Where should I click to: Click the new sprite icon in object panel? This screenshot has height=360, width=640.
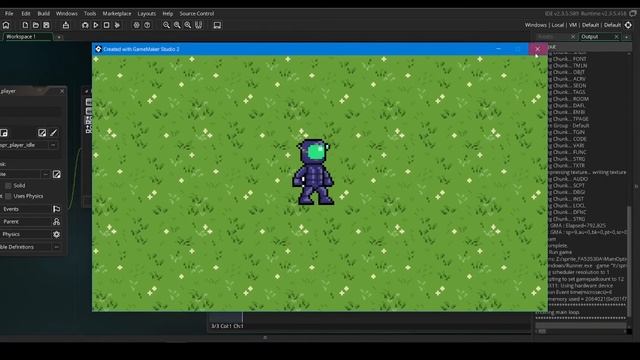click(x=4, y=133)
